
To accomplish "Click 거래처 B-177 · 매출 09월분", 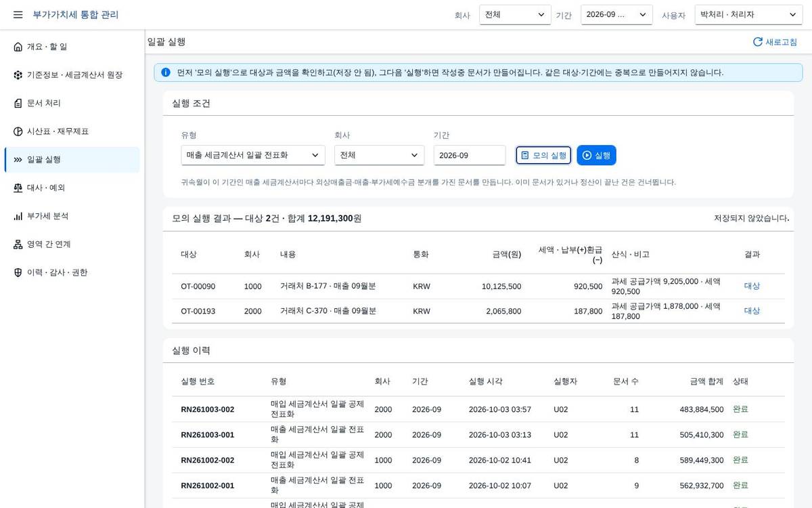I will (x=328, y=286).
